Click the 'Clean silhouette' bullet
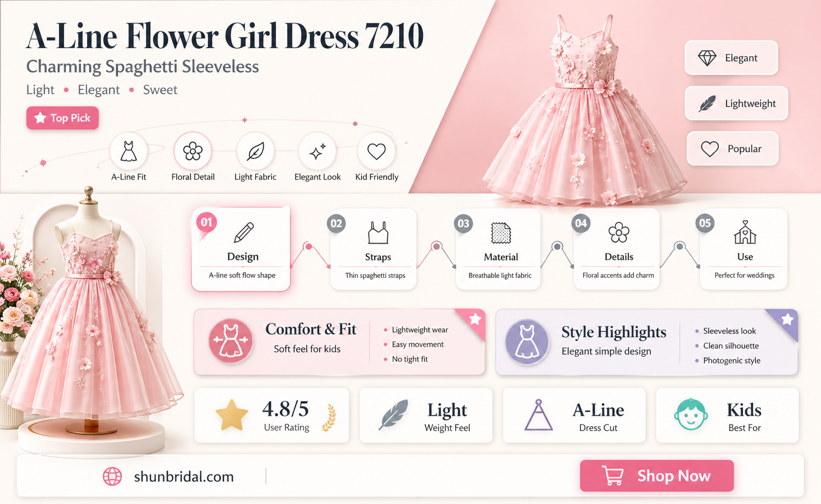The width and height of the screenshot is (821, 504). pyautogui.click(x=731, y=346)
